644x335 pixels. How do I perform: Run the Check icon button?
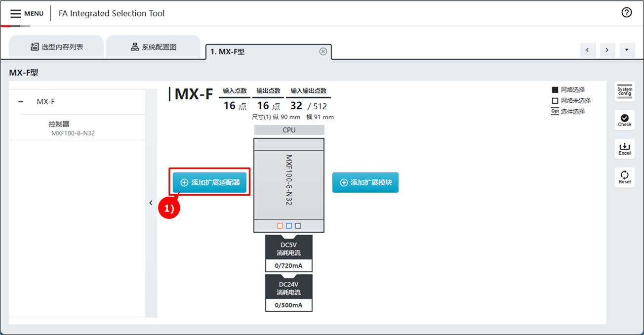(624, 120)
